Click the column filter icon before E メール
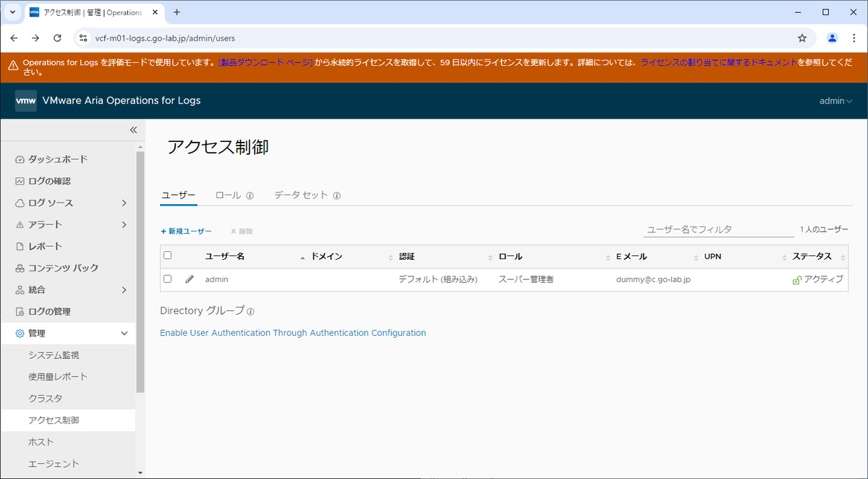The image size is (868, 479). point(608,258)
